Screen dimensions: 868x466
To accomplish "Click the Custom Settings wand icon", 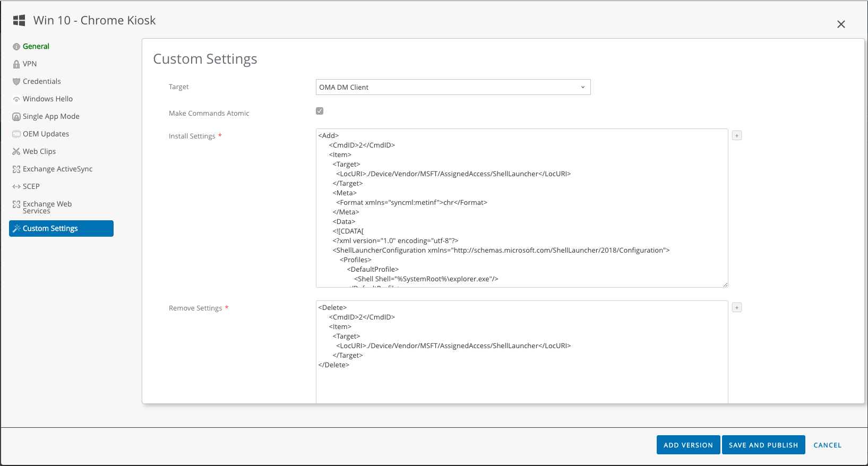I will point(16,229).
